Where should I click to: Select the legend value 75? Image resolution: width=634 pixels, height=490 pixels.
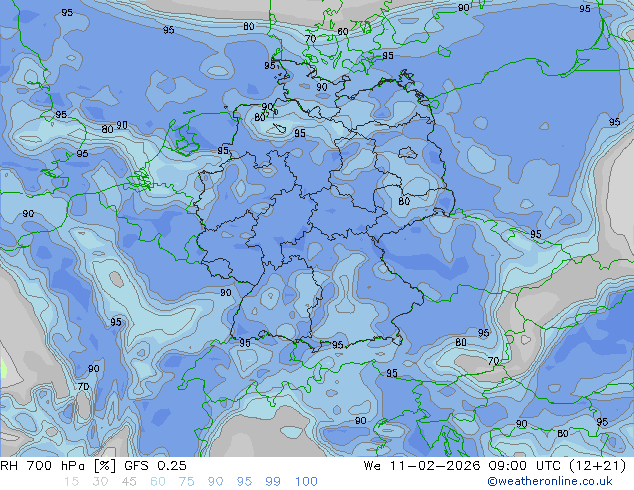pos(186,482)
